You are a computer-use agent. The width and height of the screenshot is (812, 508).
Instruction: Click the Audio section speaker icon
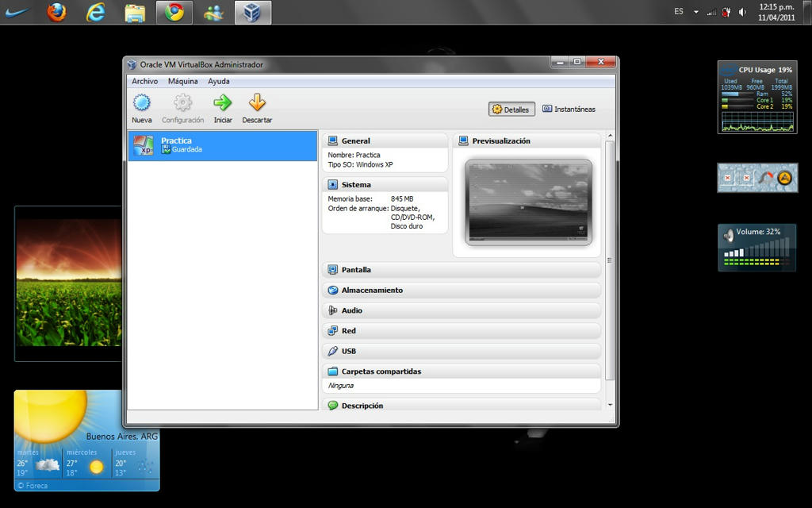point(332,310)
